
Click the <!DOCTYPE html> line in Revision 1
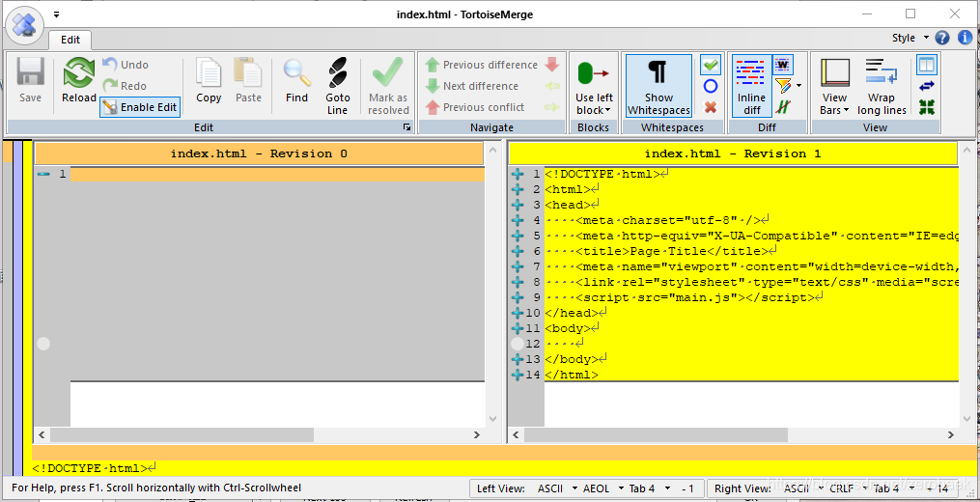tap(750, 174)
